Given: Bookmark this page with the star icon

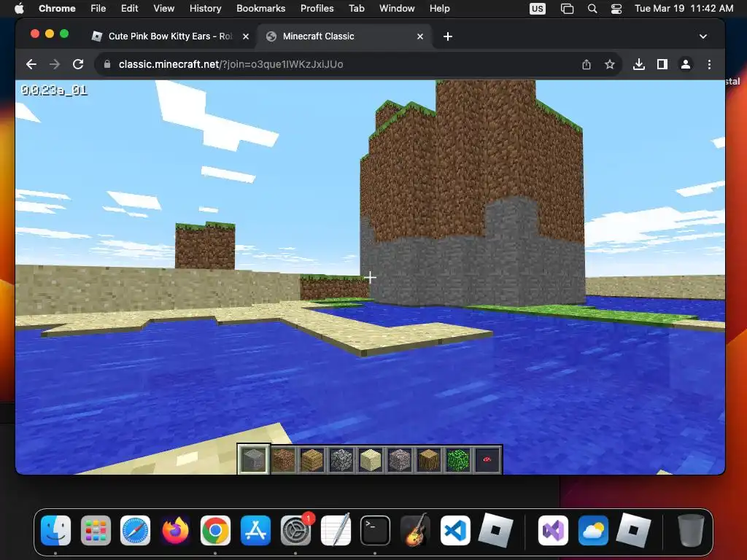Looking at the screenshot, I should 609,64.
